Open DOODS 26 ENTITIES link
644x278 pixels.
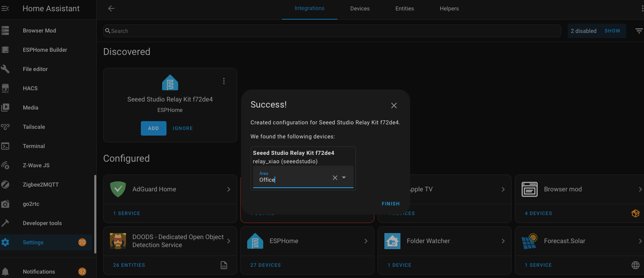129,265
